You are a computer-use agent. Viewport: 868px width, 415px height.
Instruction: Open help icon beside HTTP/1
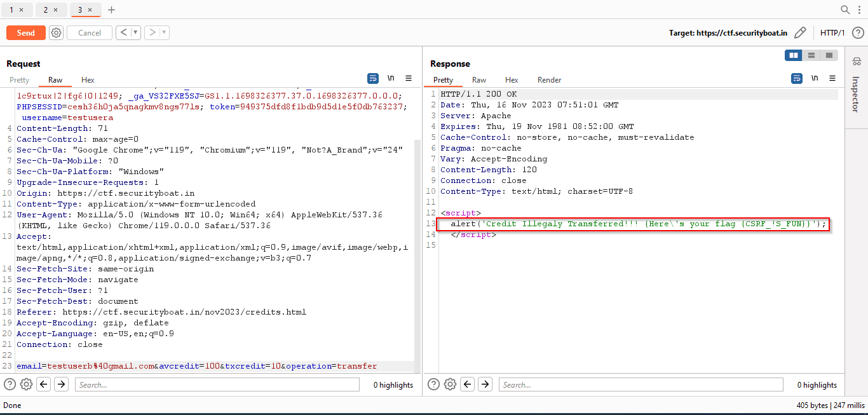coord(858,33)
